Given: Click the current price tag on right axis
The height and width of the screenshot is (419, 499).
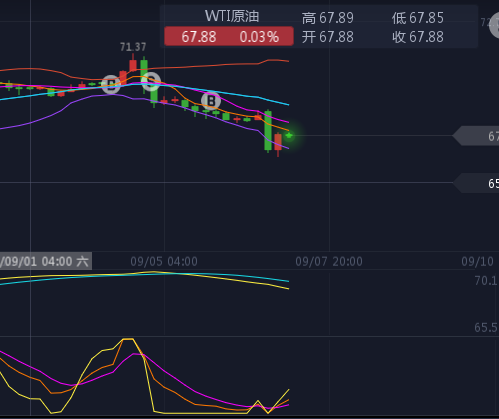Looking at the screenshot, I should [476, 136].
